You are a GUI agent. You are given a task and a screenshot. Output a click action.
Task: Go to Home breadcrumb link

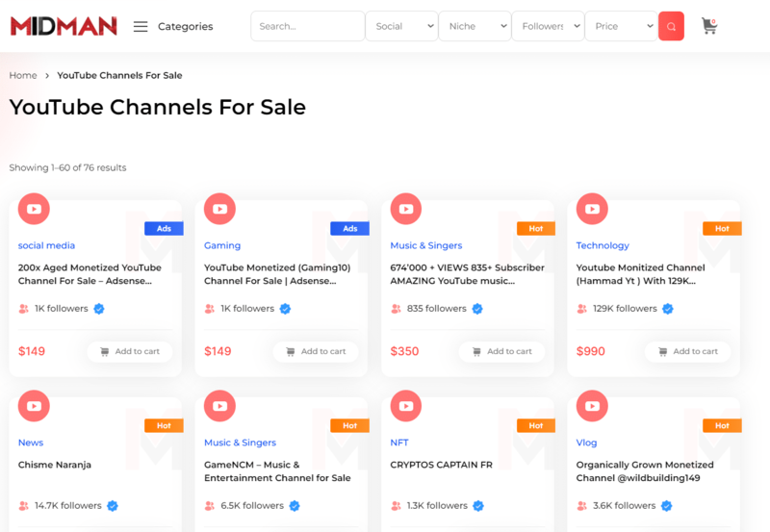click(x=23, y=75)
